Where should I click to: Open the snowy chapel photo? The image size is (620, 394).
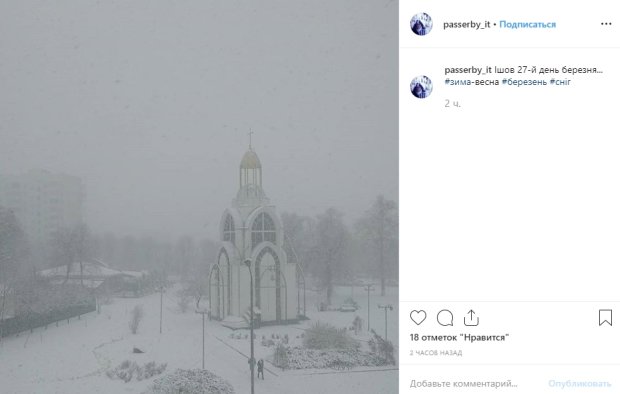[x=199, y=197]
